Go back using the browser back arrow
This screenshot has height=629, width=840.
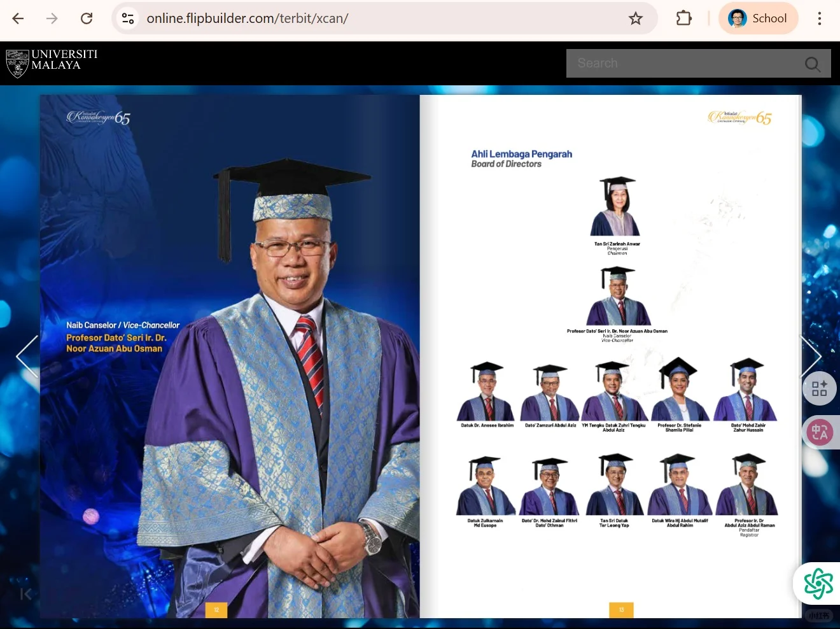tap(17, 18)
